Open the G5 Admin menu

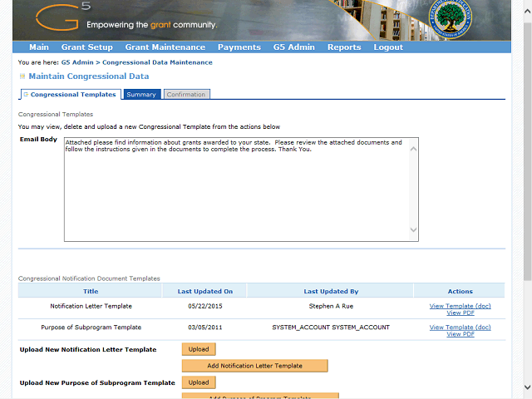[293, 47]
